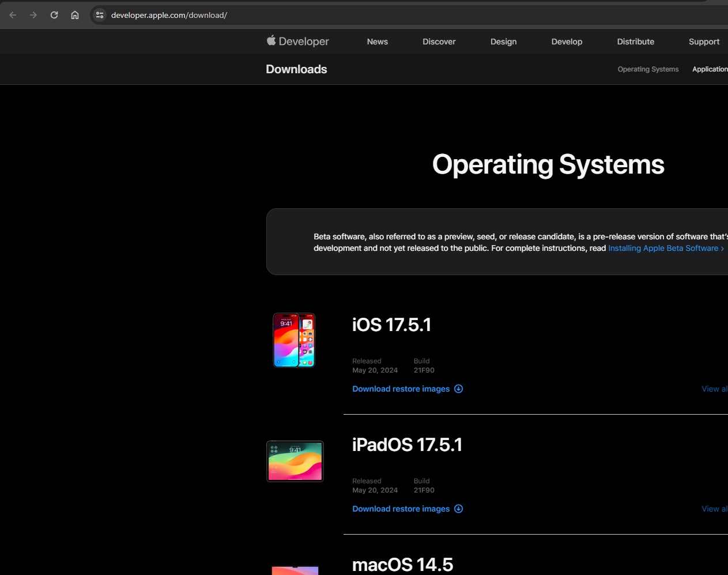The image size is (728, 575).
Task: Open Installing Apple Beta Software link
Action: pyautogui.click(x=666, y=248)
